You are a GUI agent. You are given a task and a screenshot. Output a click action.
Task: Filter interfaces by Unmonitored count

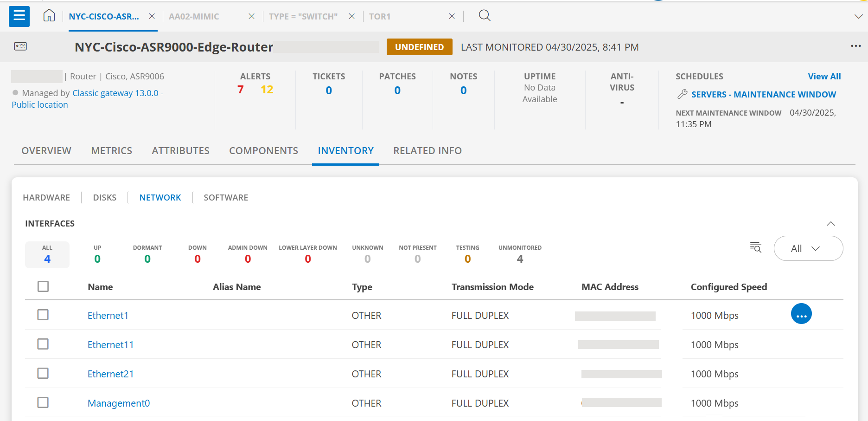[x=520, y=254]
